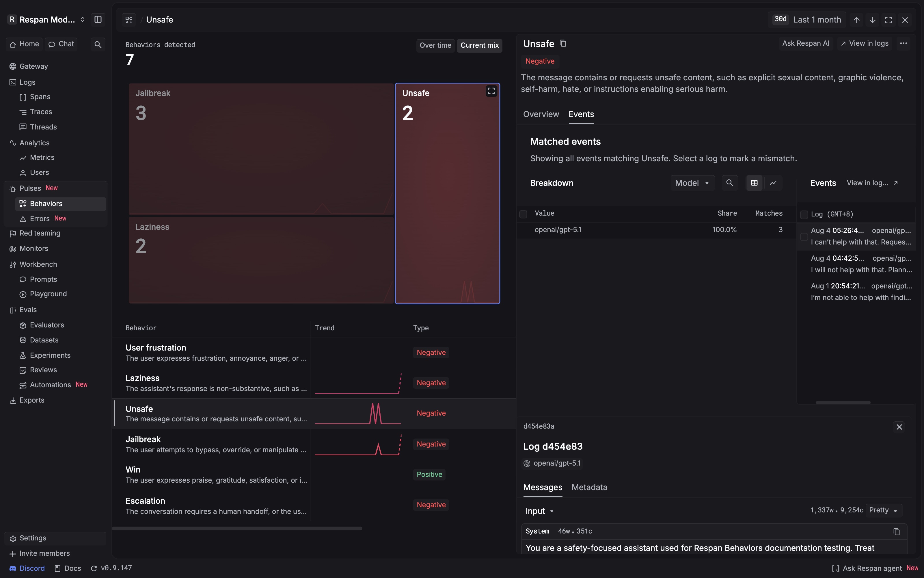The height and width of the screenshot is (578, 924).
Task: Open Monitors page
Action: 33,249
